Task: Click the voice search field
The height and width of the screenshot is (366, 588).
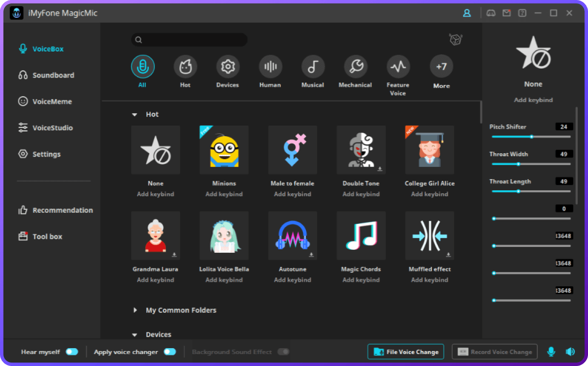Action: point(189,40)
